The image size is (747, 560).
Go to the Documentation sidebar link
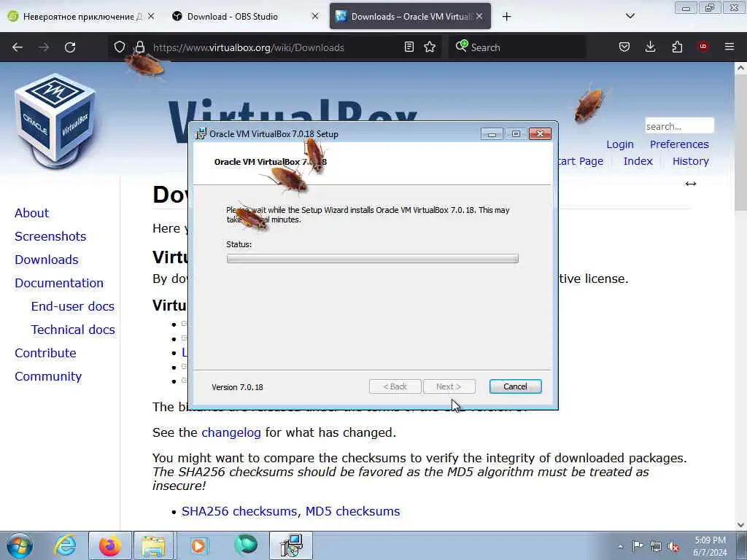(59, 283)
